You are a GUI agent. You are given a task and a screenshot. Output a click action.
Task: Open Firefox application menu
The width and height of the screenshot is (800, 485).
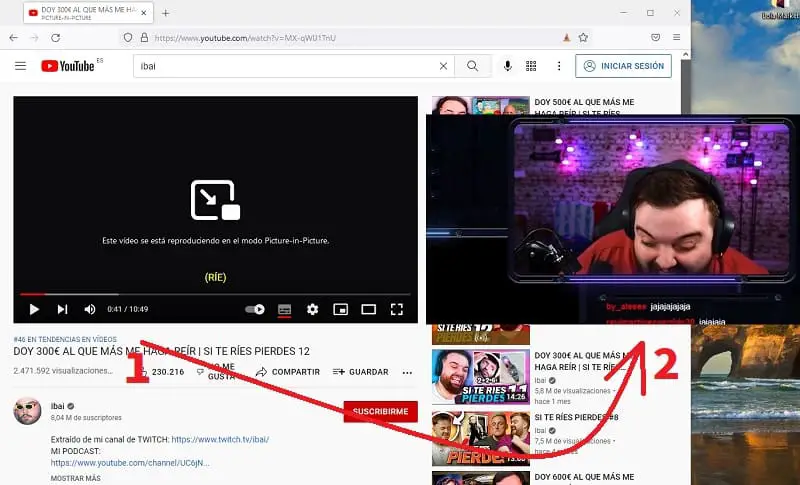[x=677, y=38]
